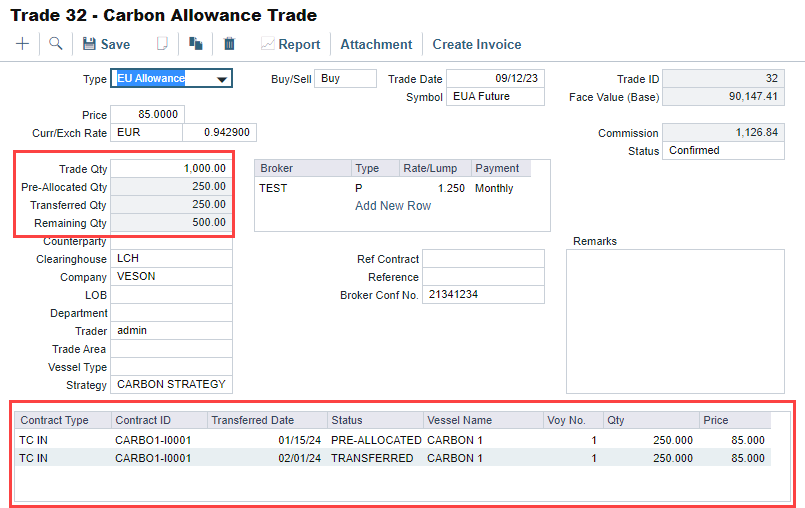Viewport: 805px width, 508px height.
Task: Select the Buy/Sell field
Action: click(345, 79)
